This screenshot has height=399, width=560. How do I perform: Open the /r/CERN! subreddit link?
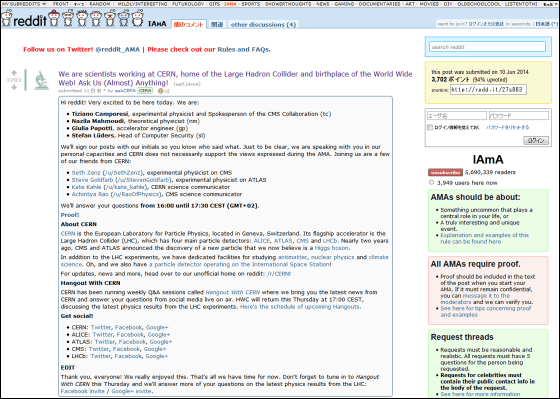pyautogui.click(x=279, y=274)
